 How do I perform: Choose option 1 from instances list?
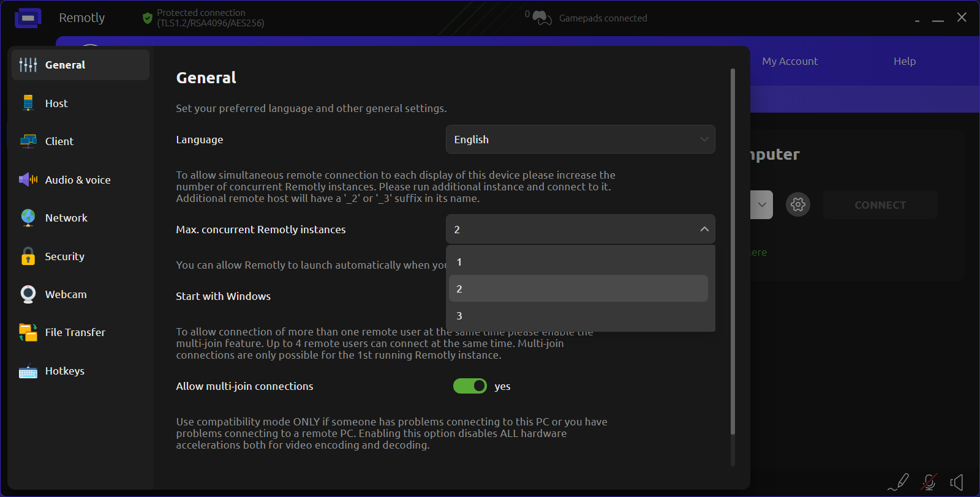[x=578, y=262]
